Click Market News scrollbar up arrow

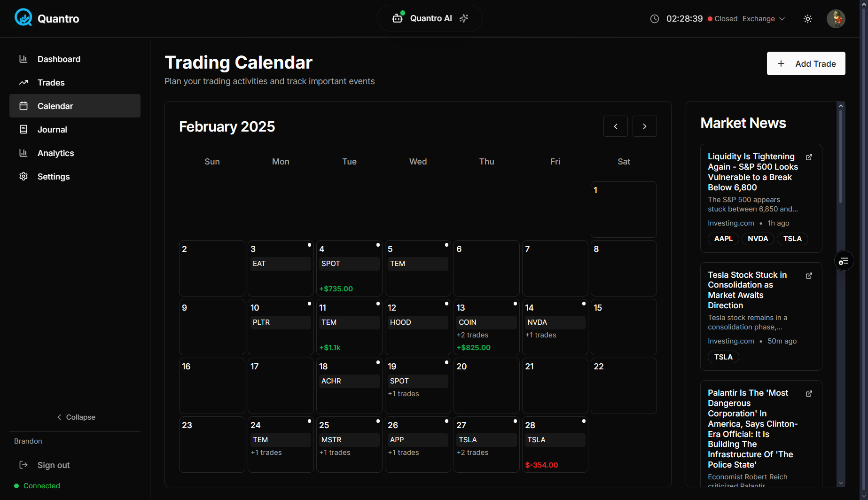pyautogui.click(x=841, y=106)
